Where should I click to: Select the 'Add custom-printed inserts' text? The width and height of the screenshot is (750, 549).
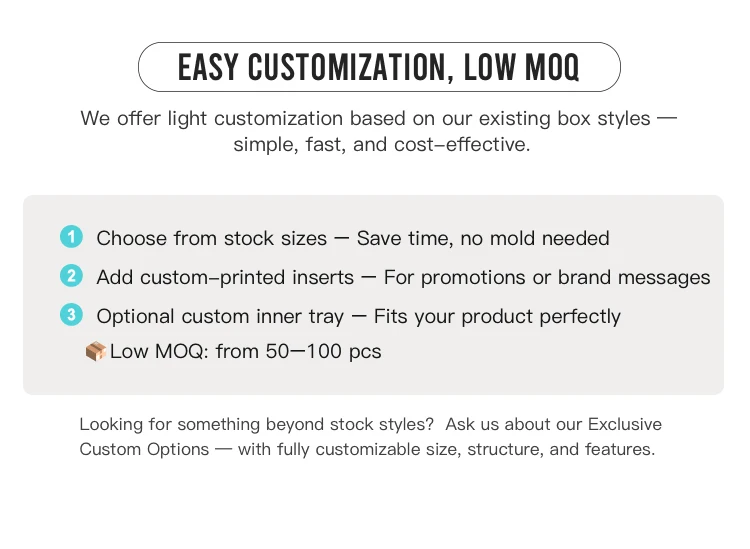[225, 277]
